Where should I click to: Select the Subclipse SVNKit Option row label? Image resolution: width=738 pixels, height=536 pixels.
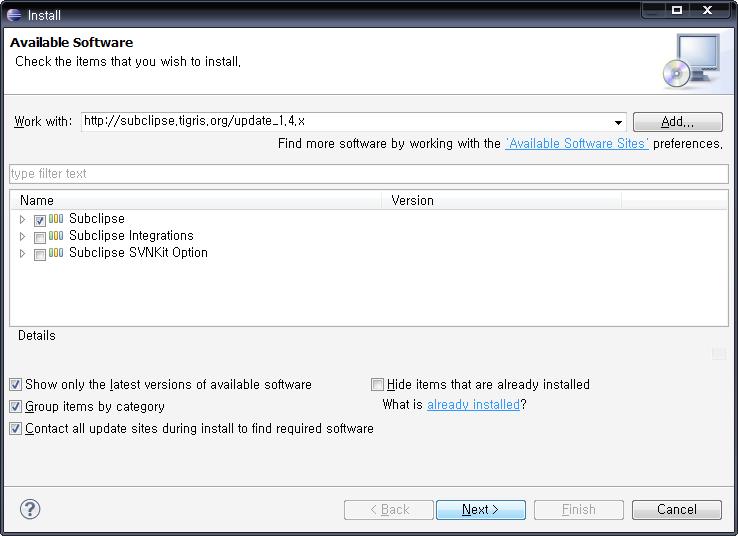[138, 252]
